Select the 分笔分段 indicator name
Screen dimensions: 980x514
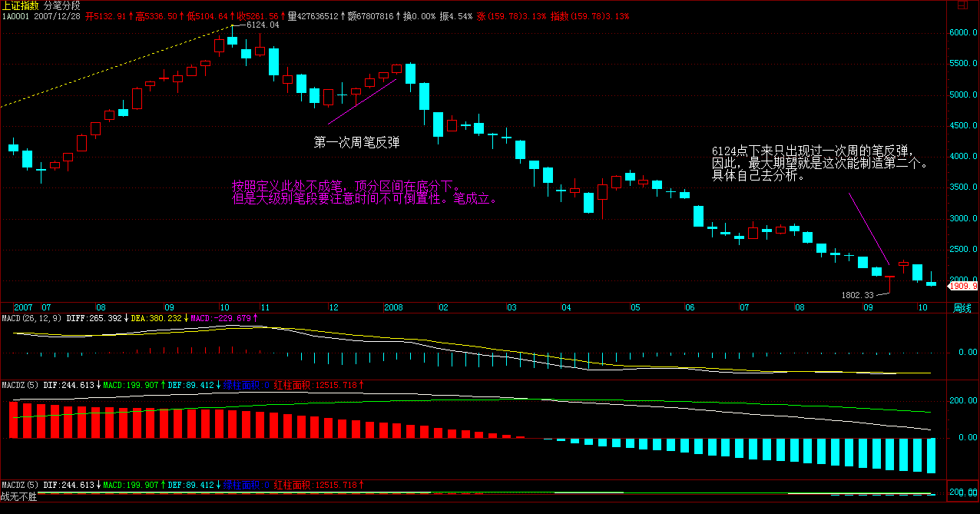(62, 5)
